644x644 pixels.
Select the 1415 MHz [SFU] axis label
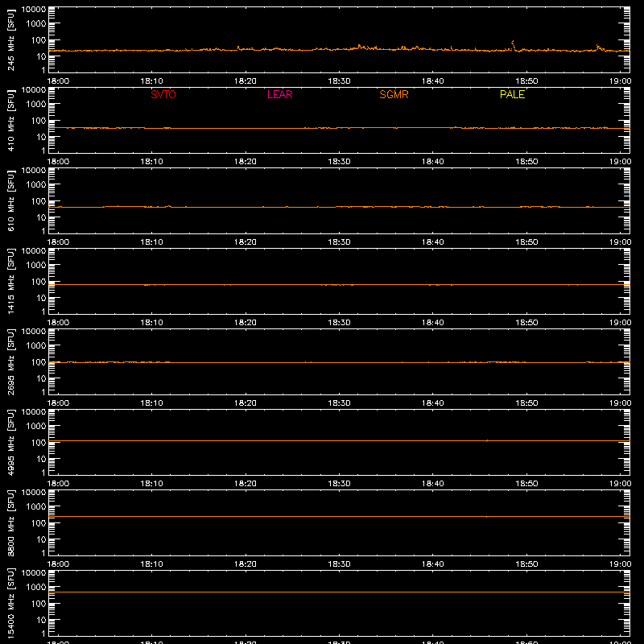point(10,281)
